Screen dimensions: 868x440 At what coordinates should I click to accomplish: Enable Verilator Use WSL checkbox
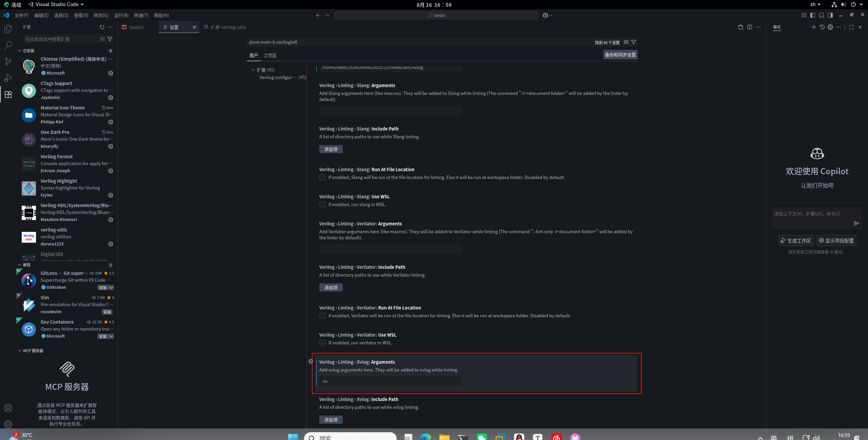(322, 343)
